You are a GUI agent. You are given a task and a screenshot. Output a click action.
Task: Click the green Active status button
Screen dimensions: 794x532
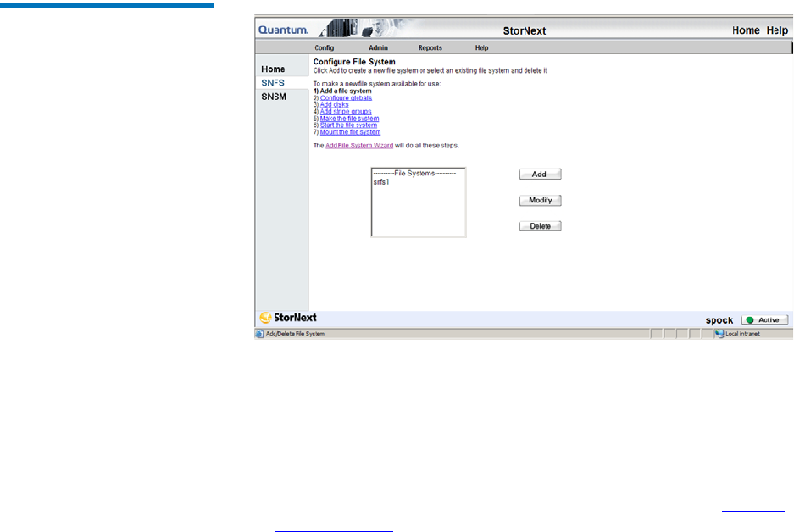764,320
